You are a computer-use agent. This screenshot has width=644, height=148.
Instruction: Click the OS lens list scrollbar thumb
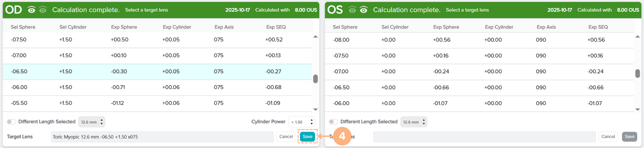(x=637, y=73)
